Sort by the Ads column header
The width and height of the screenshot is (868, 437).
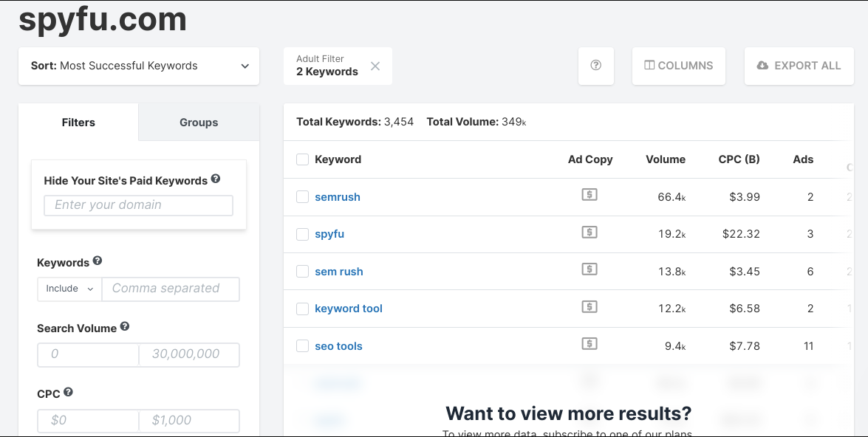803,159
